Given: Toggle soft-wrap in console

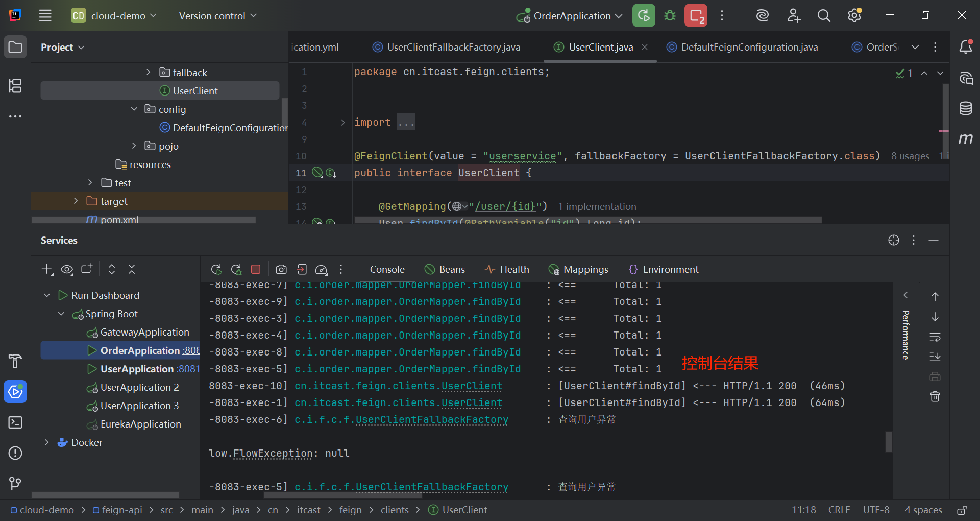Looking at the screenshot, I should (935, 337).
